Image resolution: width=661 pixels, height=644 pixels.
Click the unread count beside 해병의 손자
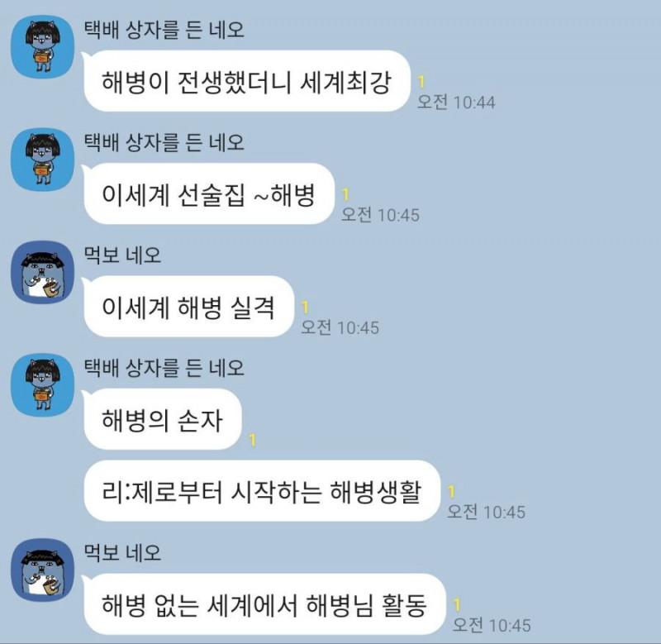(253, 441)
